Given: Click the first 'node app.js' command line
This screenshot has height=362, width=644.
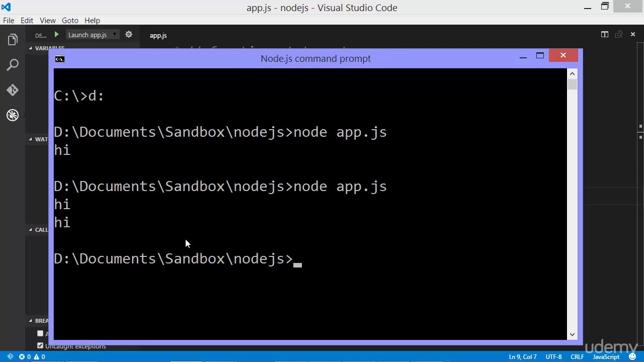Looking at the screenshot, I should [220, 132].
